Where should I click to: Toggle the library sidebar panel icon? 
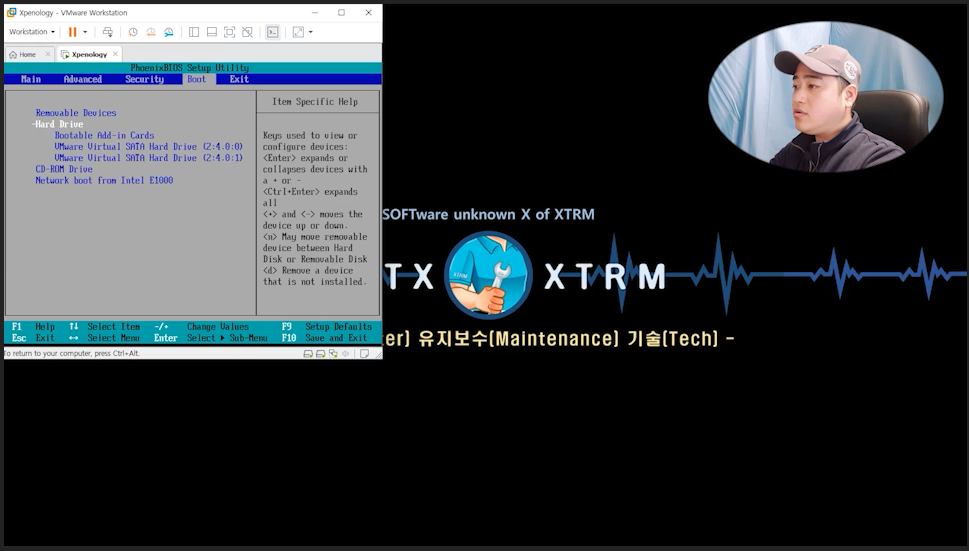pyautogui.click(x=193, y=32)
